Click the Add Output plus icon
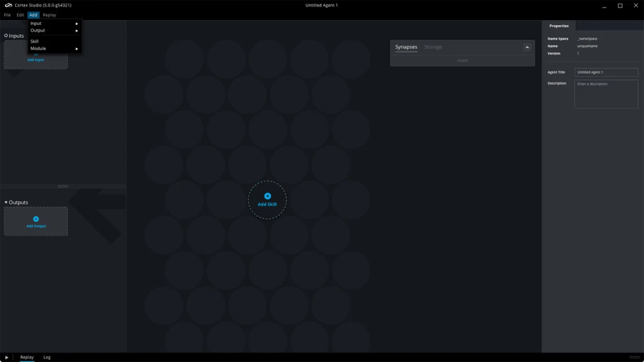Screen dimensions: 644x362 (x=36, y=219)
